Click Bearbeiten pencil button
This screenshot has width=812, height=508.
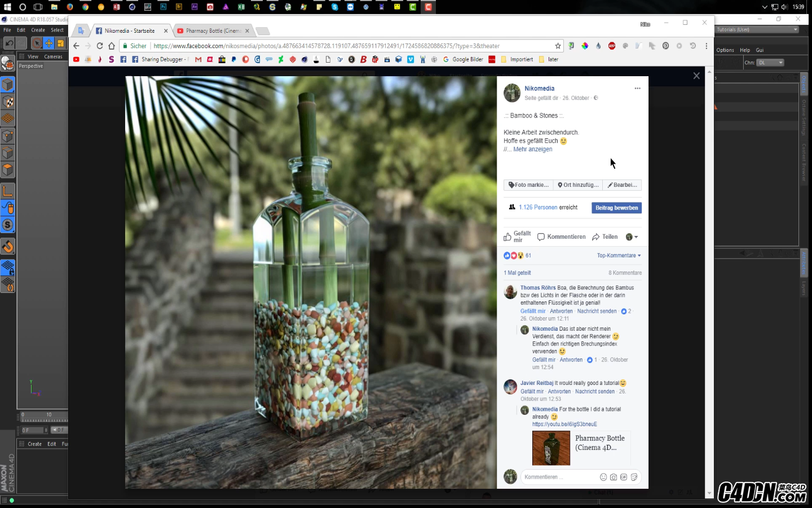pyautogui.click(x=622, y=185)
